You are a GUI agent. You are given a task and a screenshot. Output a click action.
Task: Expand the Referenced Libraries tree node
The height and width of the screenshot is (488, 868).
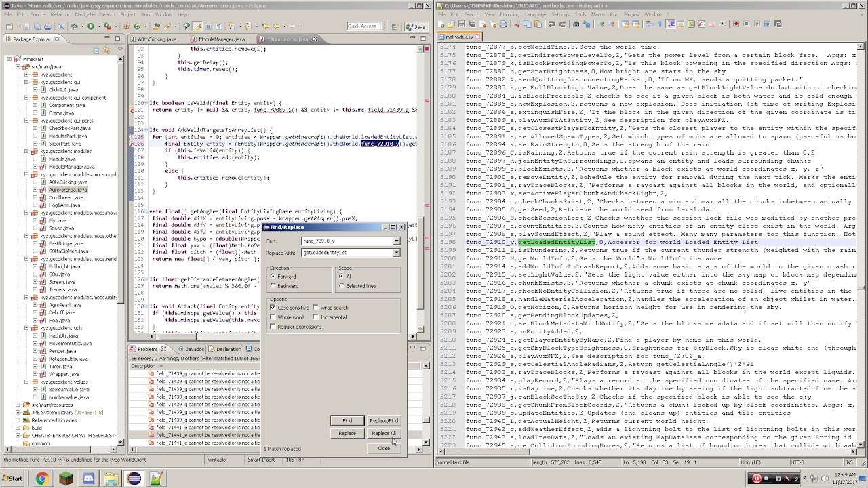pos(18,420)
